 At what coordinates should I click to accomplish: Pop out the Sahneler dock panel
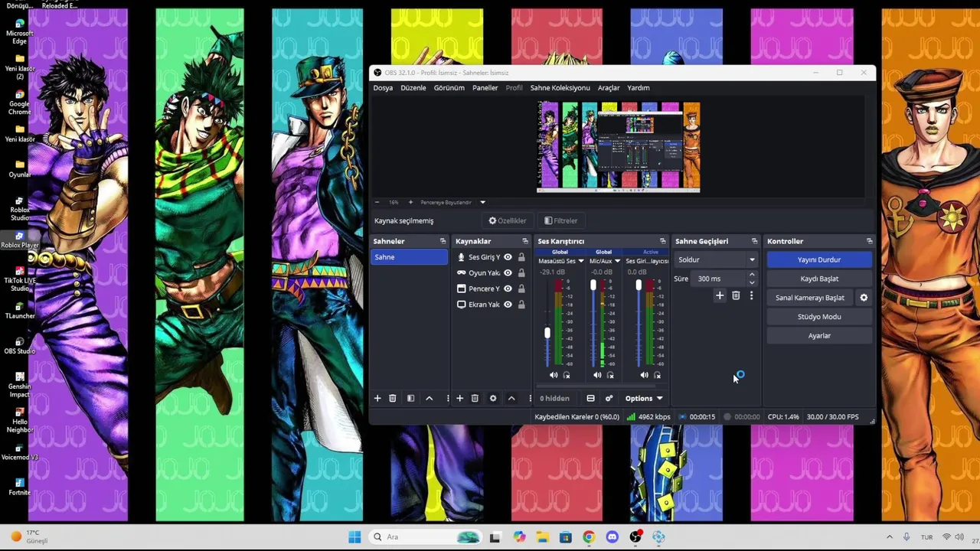coord(443,241)
